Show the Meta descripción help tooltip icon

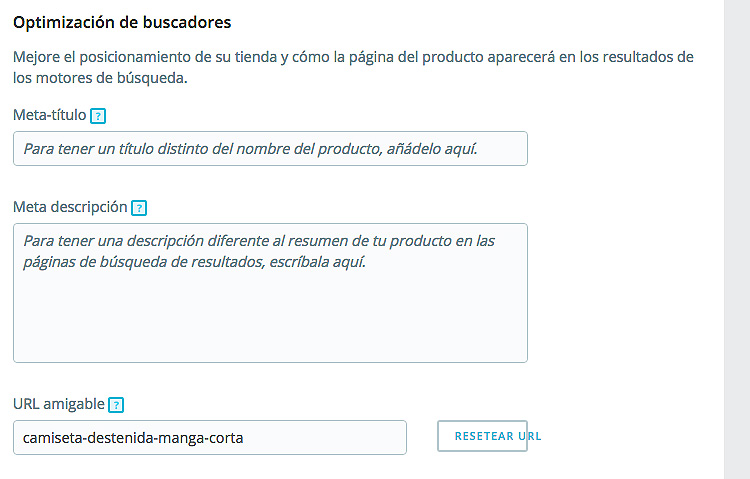click(139, 208)
